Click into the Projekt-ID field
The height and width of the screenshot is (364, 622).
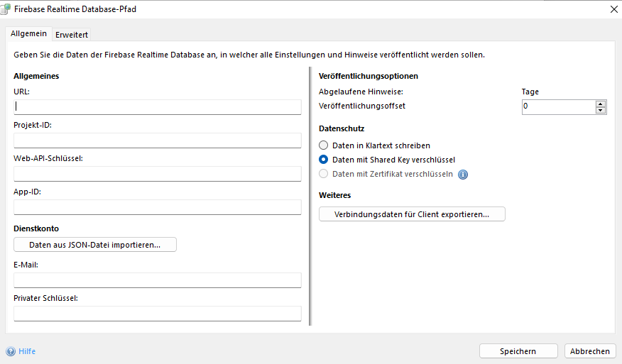[158, 140]
